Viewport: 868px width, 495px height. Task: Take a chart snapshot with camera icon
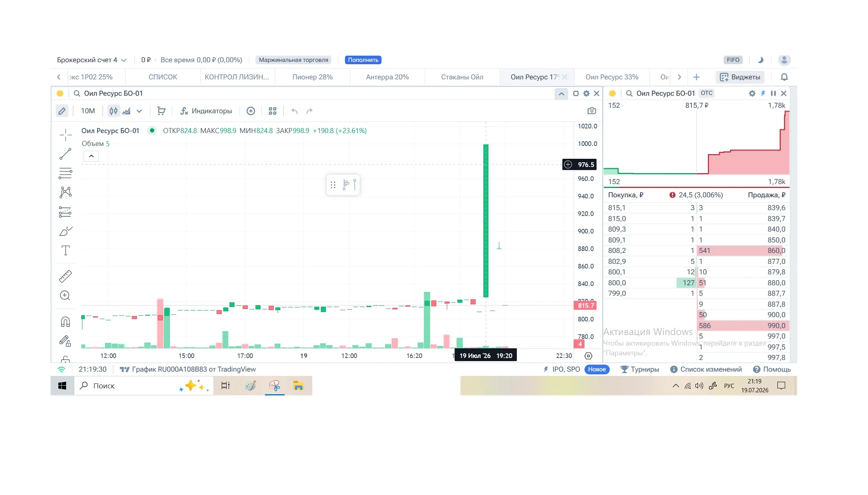point(591,111)
